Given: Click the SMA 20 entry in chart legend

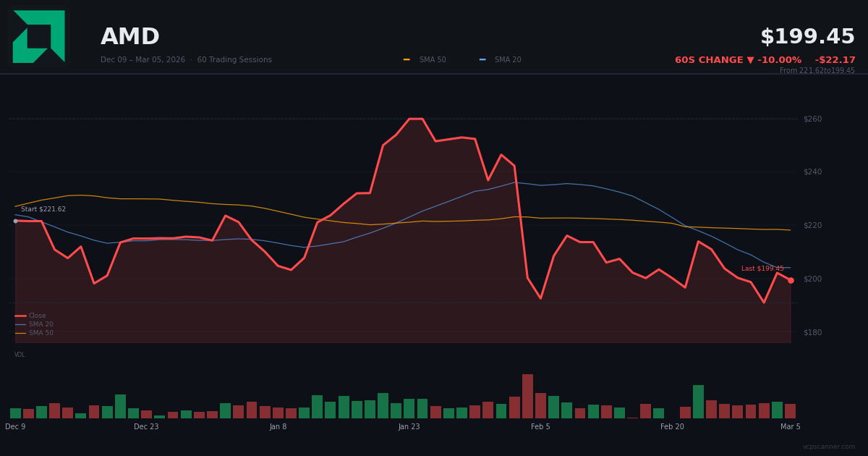Looking at the screenshot, I should click(34, 324).
